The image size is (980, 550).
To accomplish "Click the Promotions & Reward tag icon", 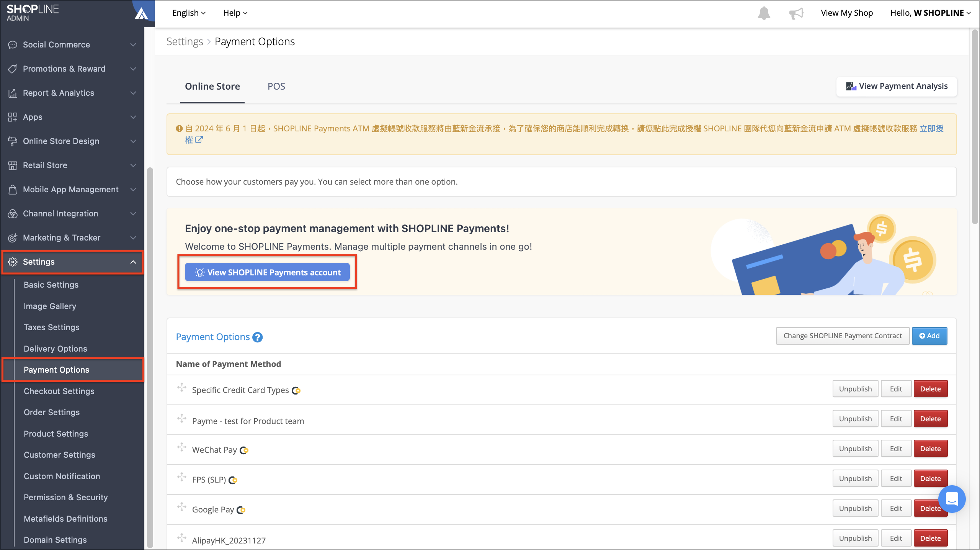I will [13, 69].
